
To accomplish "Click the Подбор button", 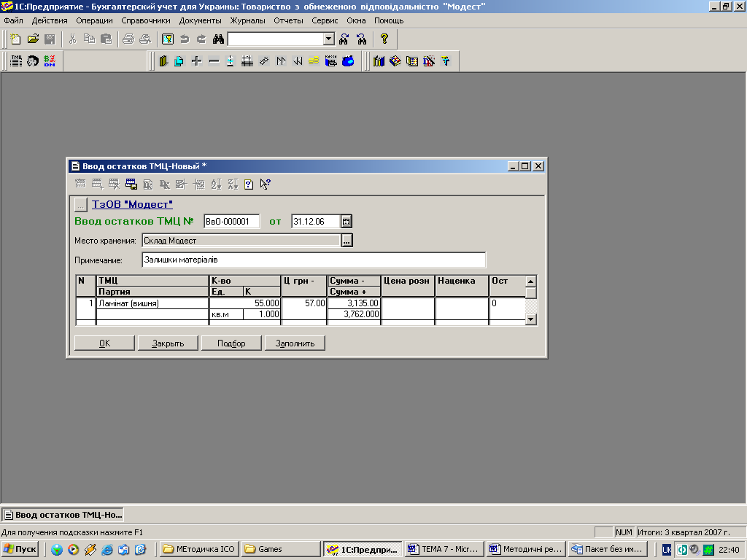I will pyautogui.click(x=231, y=343).
